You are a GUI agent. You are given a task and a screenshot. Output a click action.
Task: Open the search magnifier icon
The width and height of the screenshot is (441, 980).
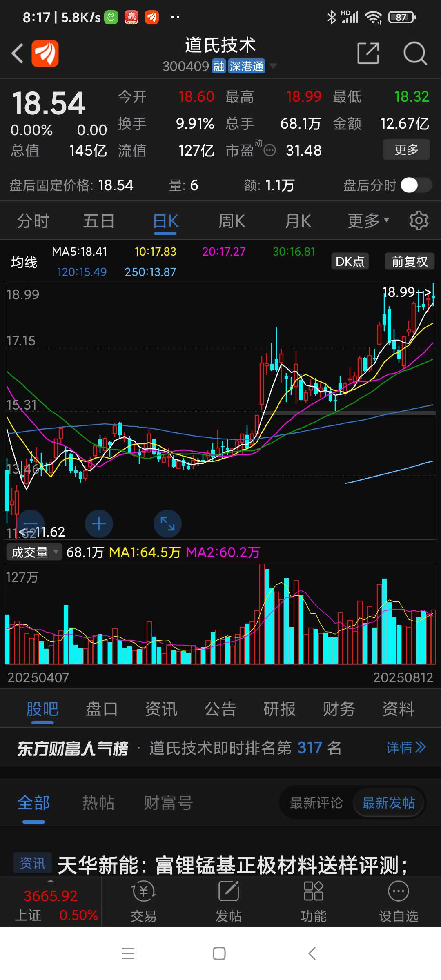click(x=415, y=53)
